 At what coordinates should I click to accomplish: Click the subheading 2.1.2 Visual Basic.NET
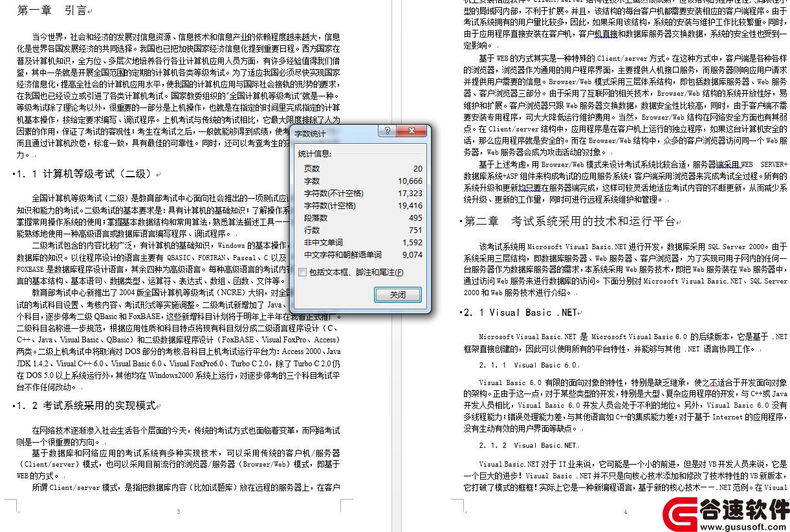(x=528, y=445)
